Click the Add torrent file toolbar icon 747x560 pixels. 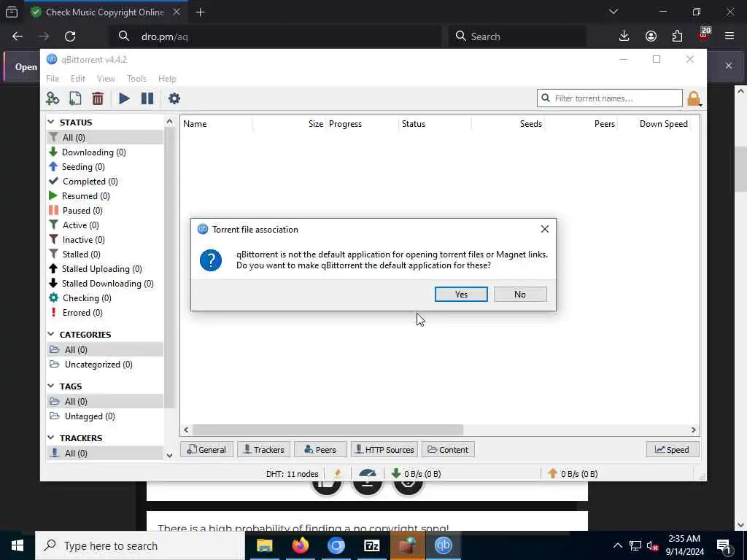(75, 98)
